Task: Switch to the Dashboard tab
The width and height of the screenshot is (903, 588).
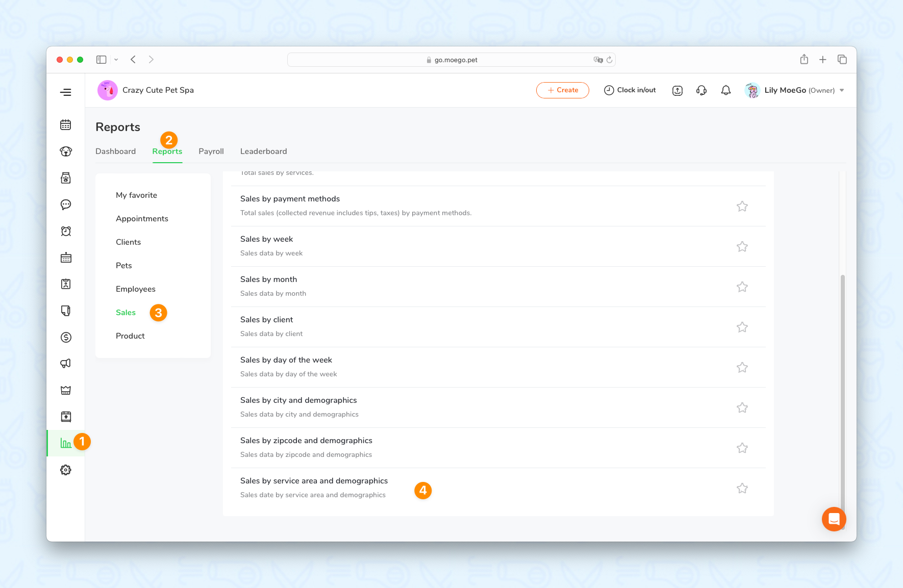Action: [116, 151]
